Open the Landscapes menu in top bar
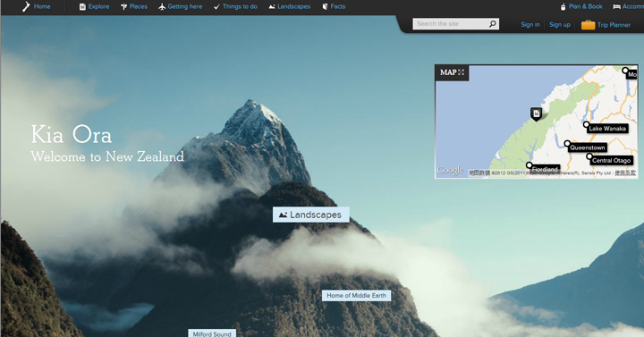644x337 pixels. [x=290, y=6]
